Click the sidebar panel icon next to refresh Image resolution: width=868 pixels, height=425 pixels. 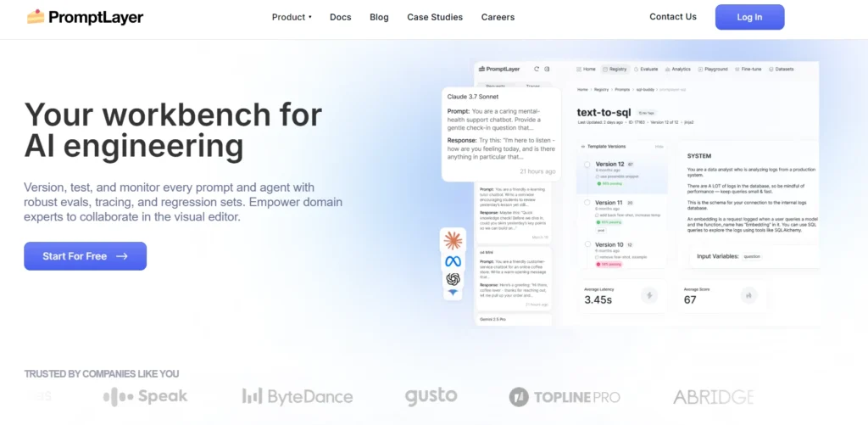pyautogui.click(x=548, y=69)
